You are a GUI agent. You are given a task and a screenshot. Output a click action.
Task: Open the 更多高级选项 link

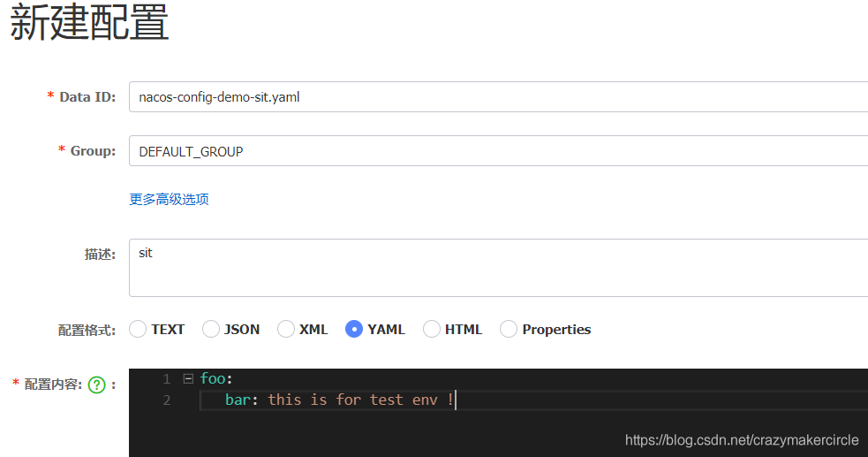[170, 200]
